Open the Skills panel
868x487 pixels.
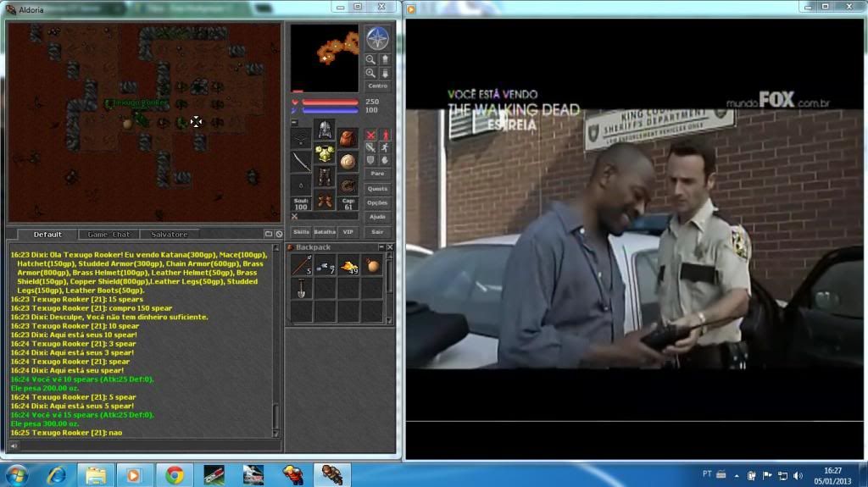[301, 232]
